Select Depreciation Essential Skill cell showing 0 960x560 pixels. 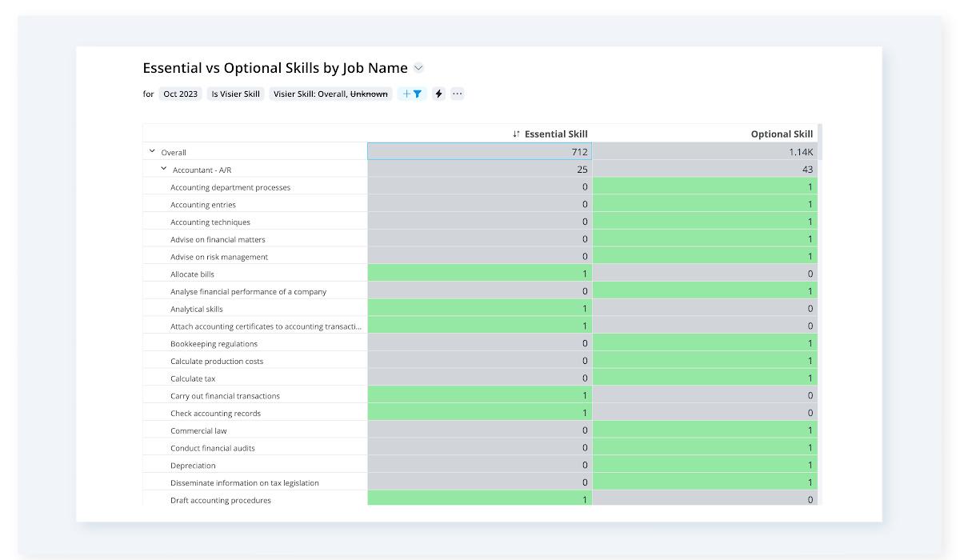tap(480, 465)
